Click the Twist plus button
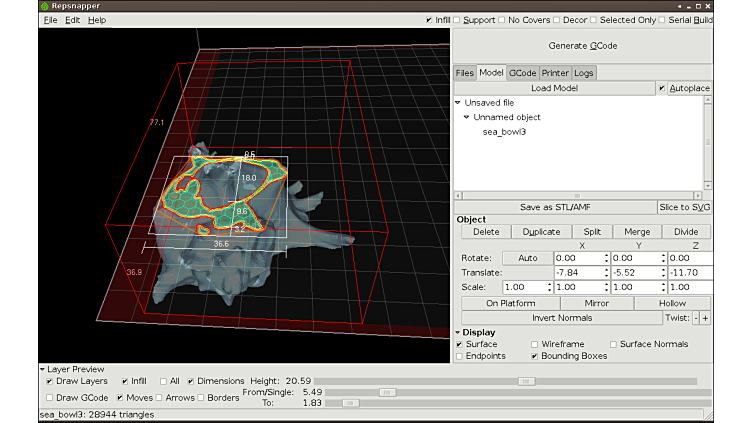 [x=705, y=318]
